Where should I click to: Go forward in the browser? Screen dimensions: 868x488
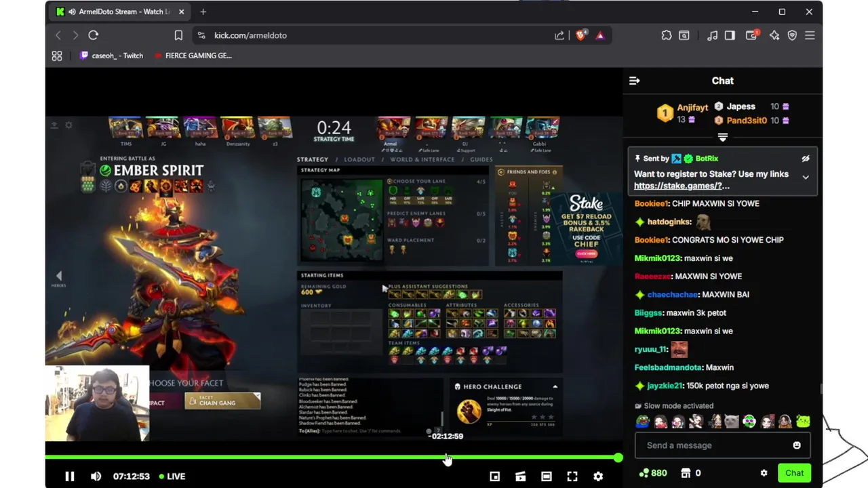[75, 35]
